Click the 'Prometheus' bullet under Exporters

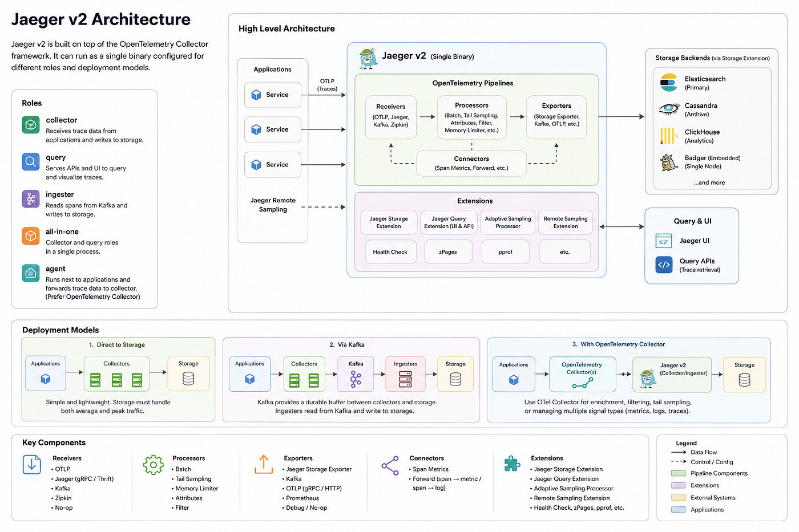click(302, 498)
